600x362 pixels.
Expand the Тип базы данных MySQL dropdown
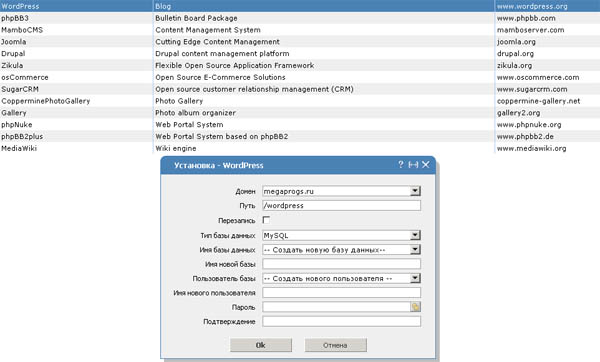coord(415,235)
